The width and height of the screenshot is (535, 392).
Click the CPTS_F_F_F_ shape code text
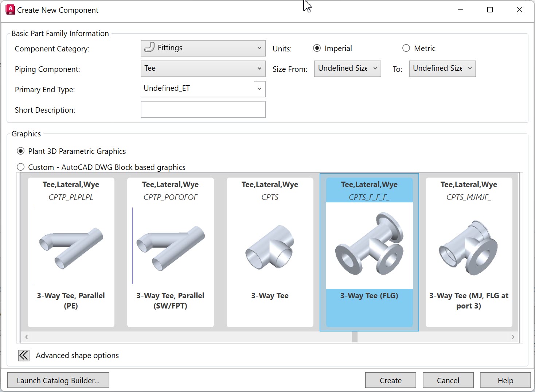pyautogui.click(x=369, y=197)
